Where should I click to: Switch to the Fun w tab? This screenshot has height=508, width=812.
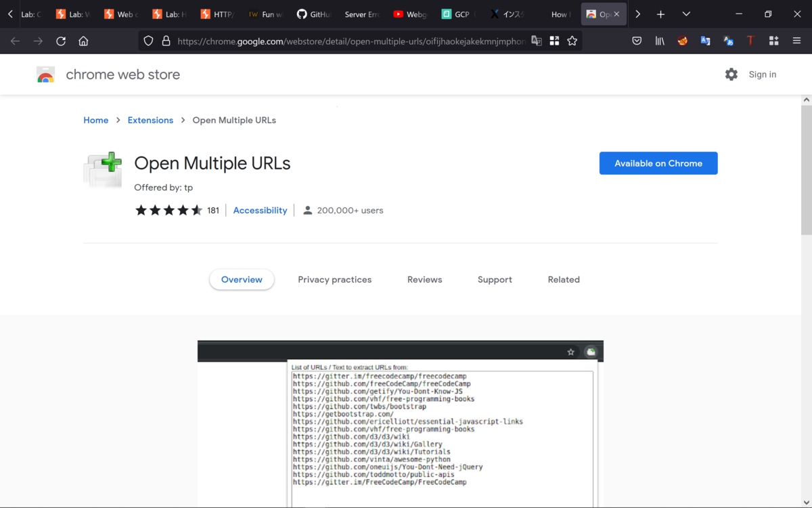[265, 14]
